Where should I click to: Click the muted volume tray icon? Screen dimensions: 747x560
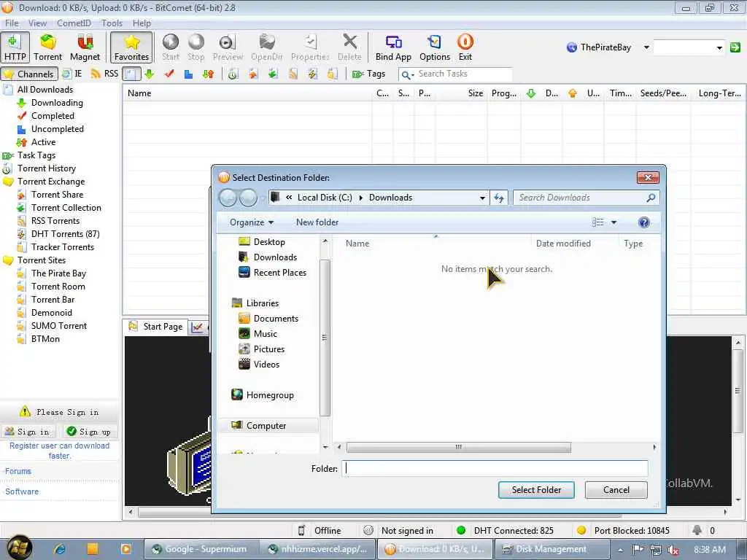tap(673, 550)
